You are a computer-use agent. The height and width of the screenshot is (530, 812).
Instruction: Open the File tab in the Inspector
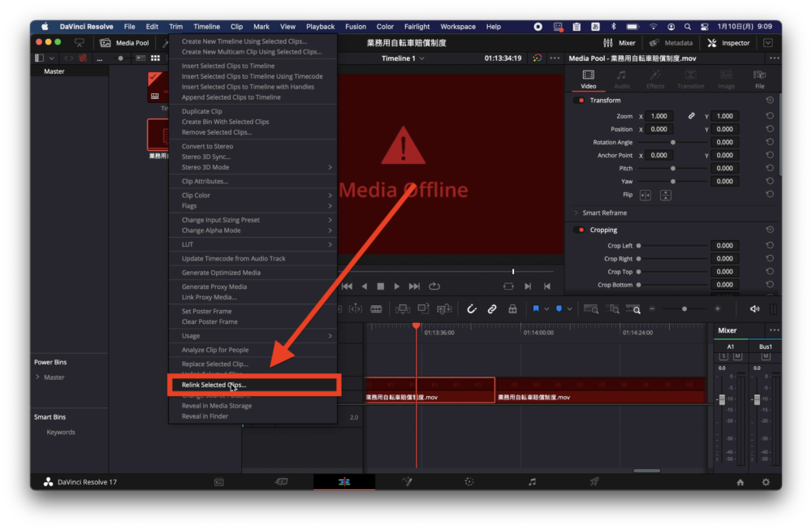(x=759, y=80)
